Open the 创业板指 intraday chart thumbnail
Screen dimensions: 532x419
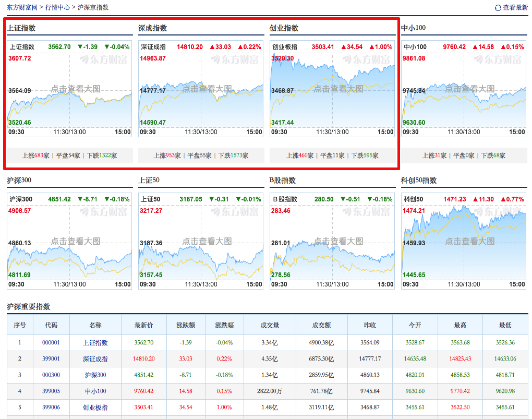coord(332,89)
